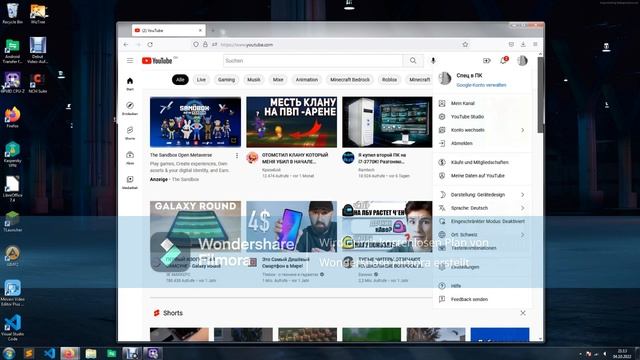640x360 pixels.
Task: Select the Musik filter chip
Action: pos(253,80)
